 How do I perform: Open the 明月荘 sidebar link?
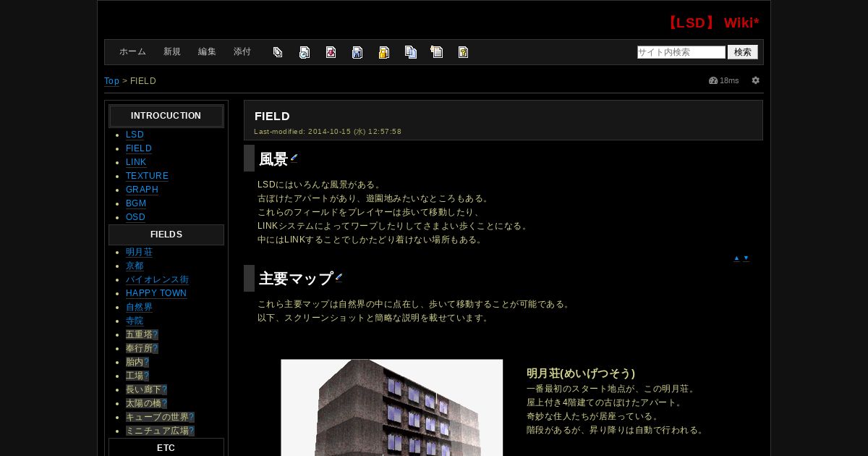139,252
